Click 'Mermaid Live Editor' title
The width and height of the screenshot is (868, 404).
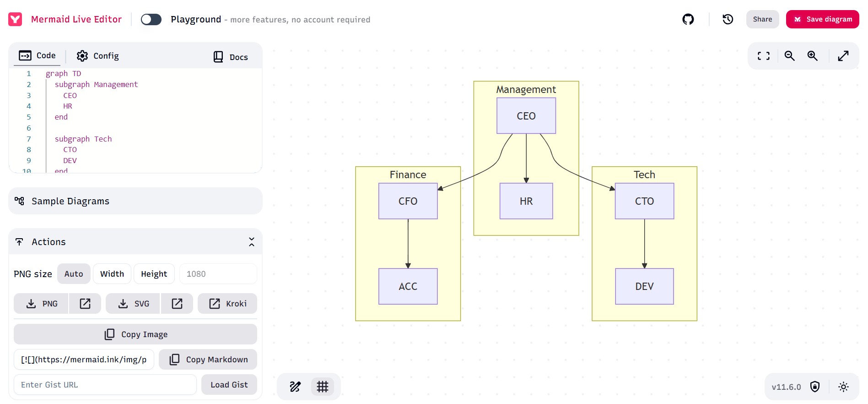point(76,19)
